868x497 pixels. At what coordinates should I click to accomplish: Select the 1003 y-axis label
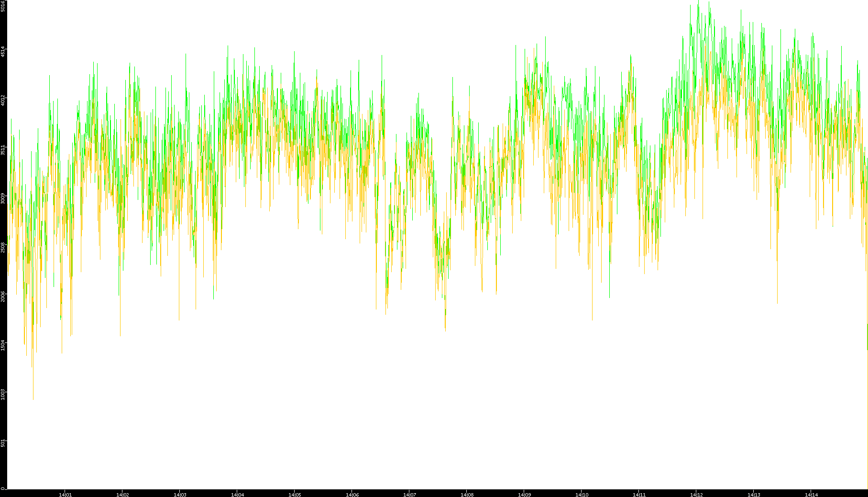pyautogui.click(x=3, y=394)
